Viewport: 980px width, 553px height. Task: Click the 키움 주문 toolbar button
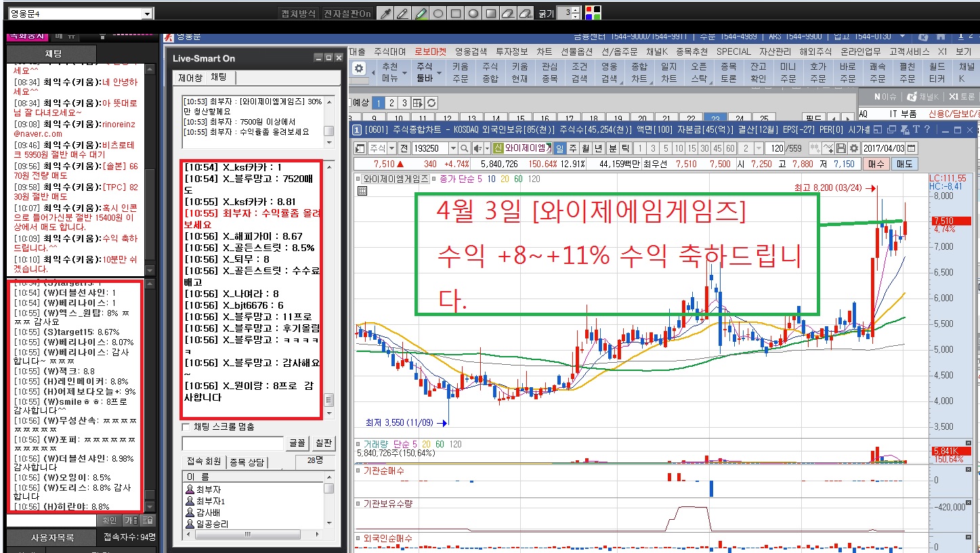(460, 72)
